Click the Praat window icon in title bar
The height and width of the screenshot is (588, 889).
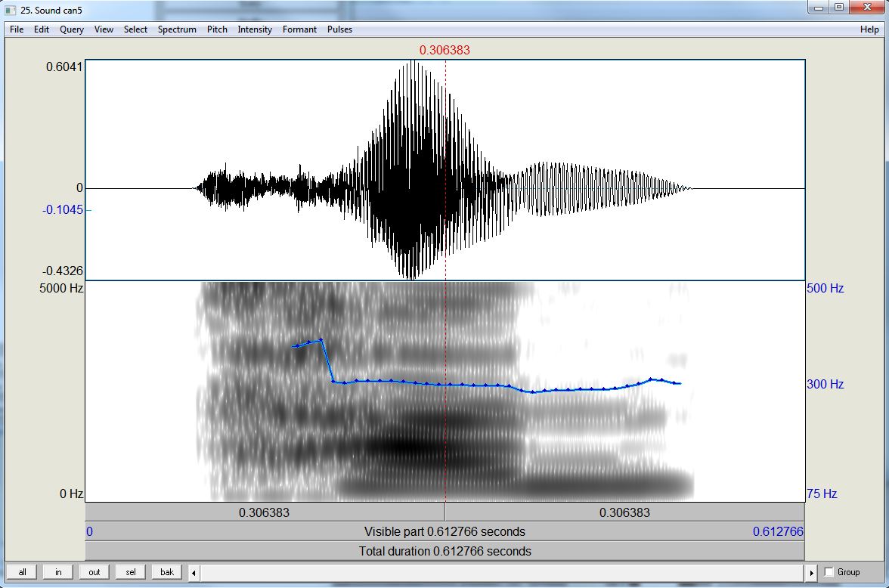coord(11,11)
